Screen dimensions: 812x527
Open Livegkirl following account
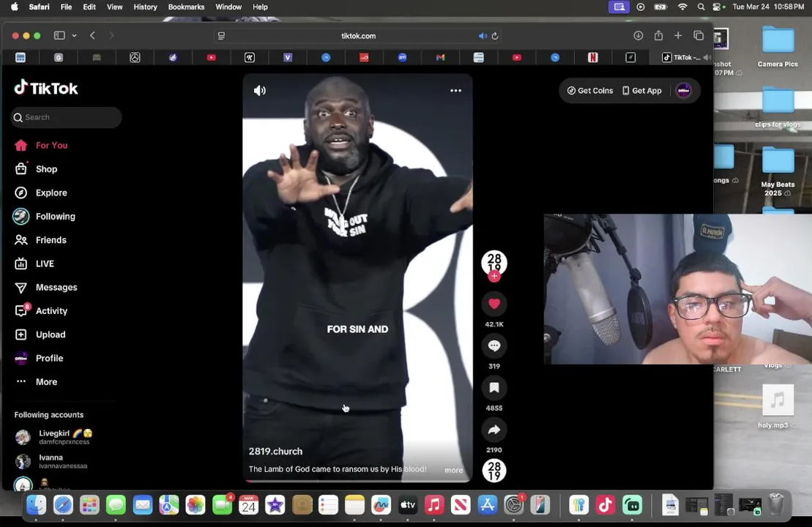[x=54, y=437]
